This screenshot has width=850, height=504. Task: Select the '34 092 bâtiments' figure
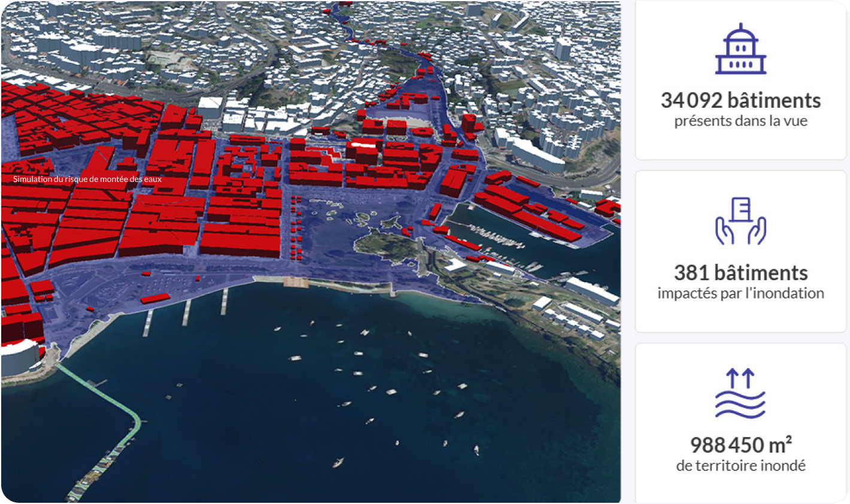click(x=740, y=101)
